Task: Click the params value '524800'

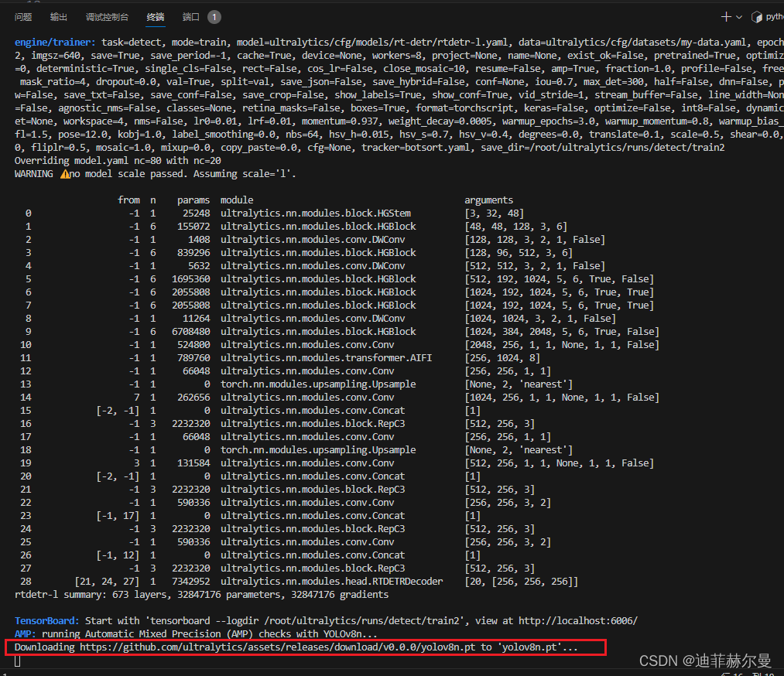Action: pyautogui.click(x=193, y=345)
